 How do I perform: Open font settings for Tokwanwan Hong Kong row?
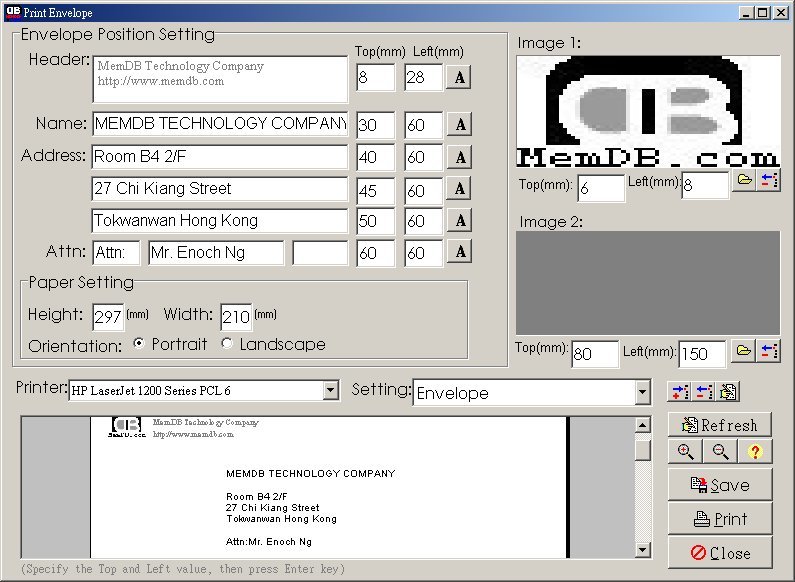pos(459,221)
